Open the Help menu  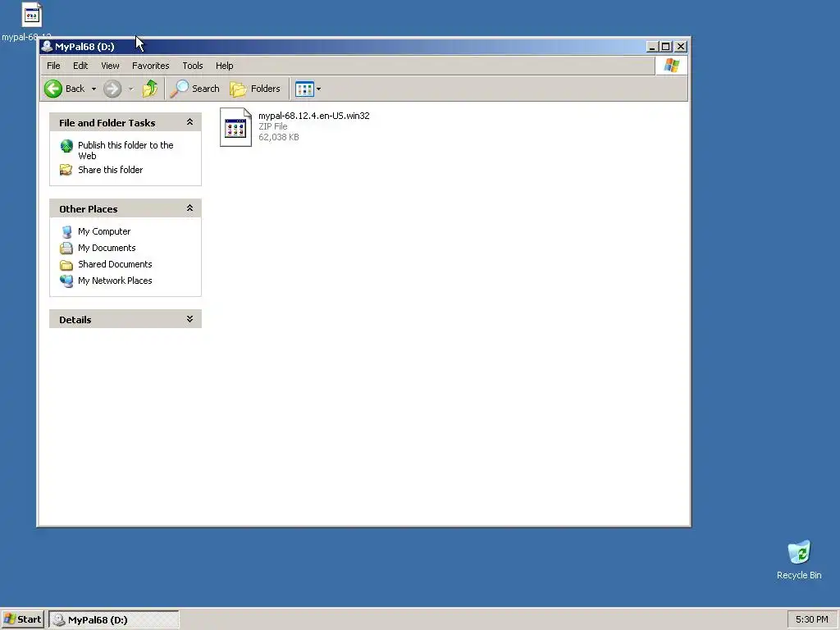(x=225, y=66)
